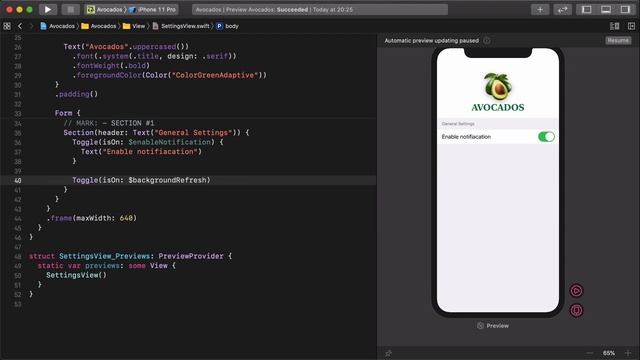Viewport: 640px width, 360px height.
Task: Toggle the Inspectors panel
Action: click(x=625, y=9)
